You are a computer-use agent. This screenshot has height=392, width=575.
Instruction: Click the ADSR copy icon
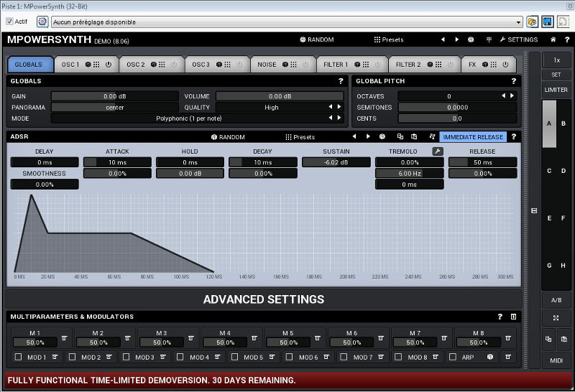[x=400, y=136]
